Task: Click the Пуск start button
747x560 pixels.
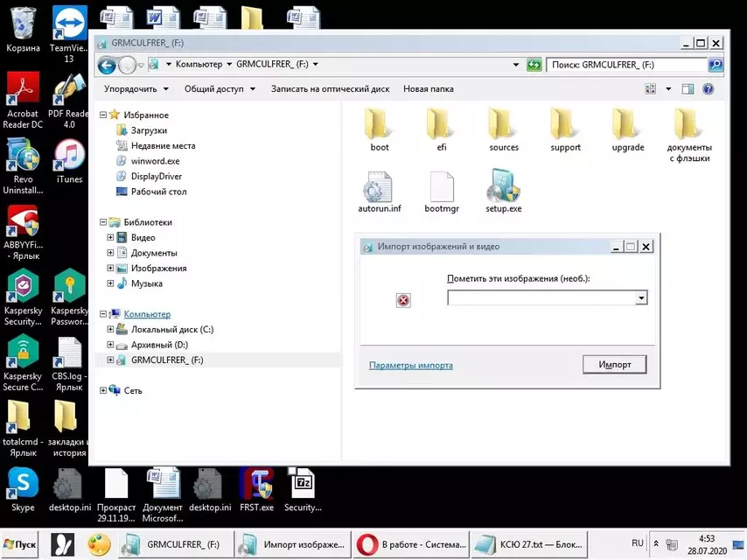Action: point(20,544)
